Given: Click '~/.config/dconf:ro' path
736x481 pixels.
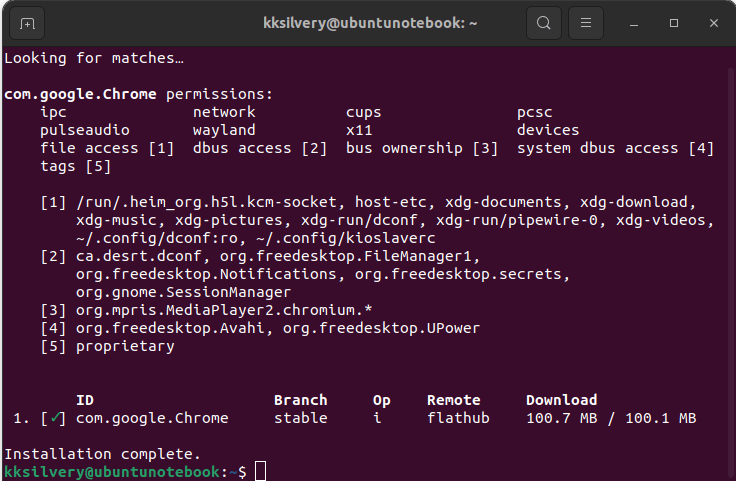Looking at the screenshot, I should coord(157,238).
